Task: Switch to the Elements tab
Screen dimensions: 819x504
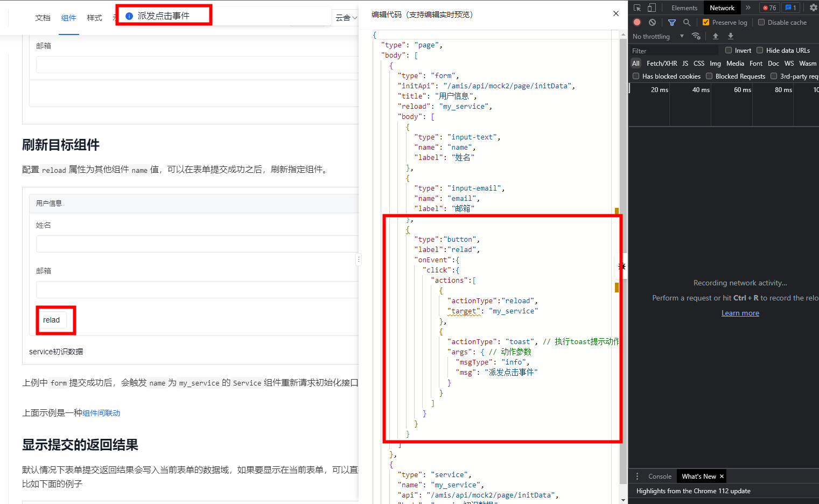Action: coord(684,8)
